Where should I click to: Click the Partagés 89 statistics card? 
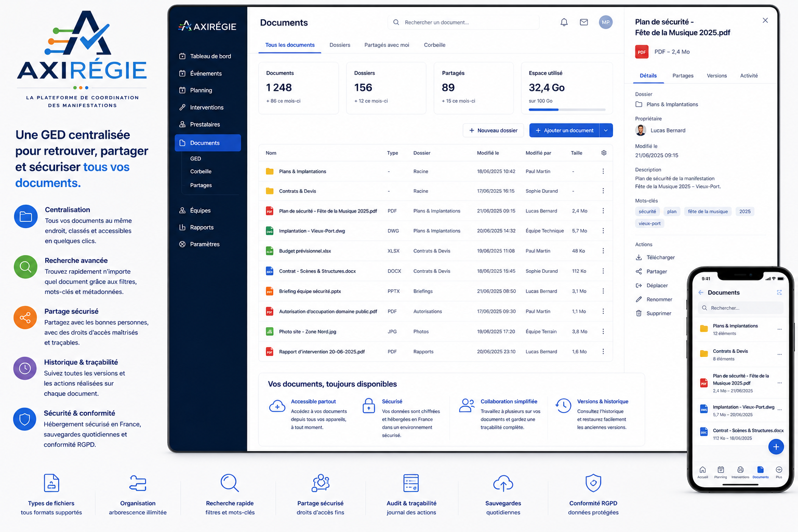[x=474, y=88]
